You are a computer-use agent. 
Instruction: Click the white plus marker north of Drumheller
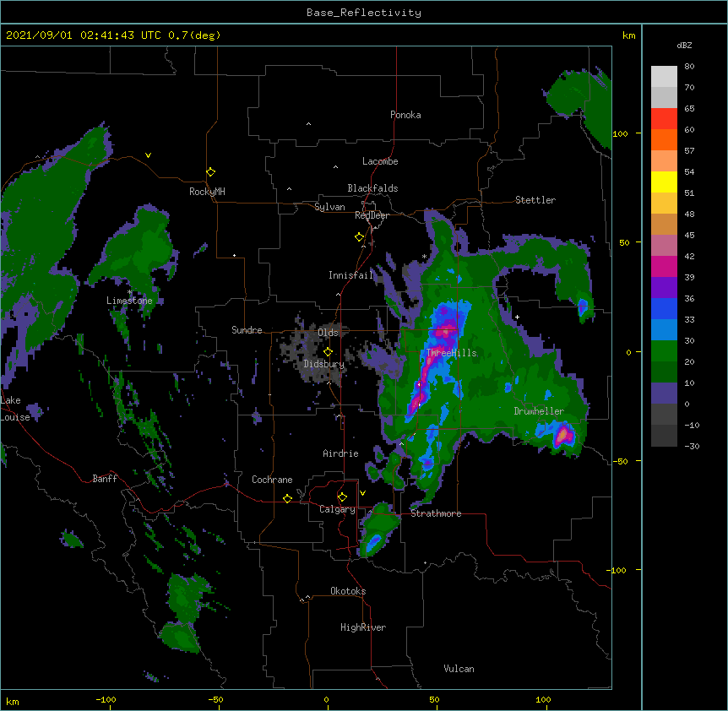pos(517,317)
